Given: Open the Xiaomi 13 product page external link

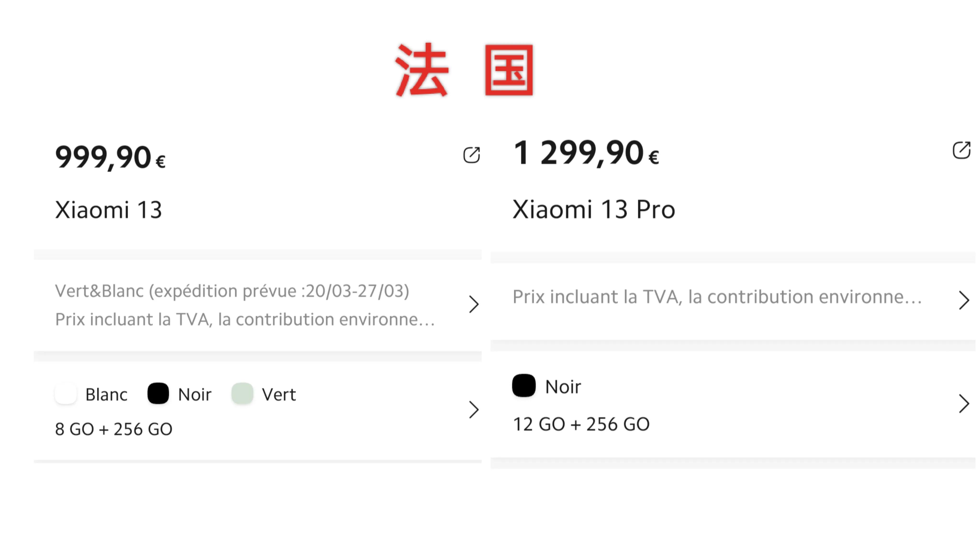Looking at the screenshot, I should click(472, 155).
